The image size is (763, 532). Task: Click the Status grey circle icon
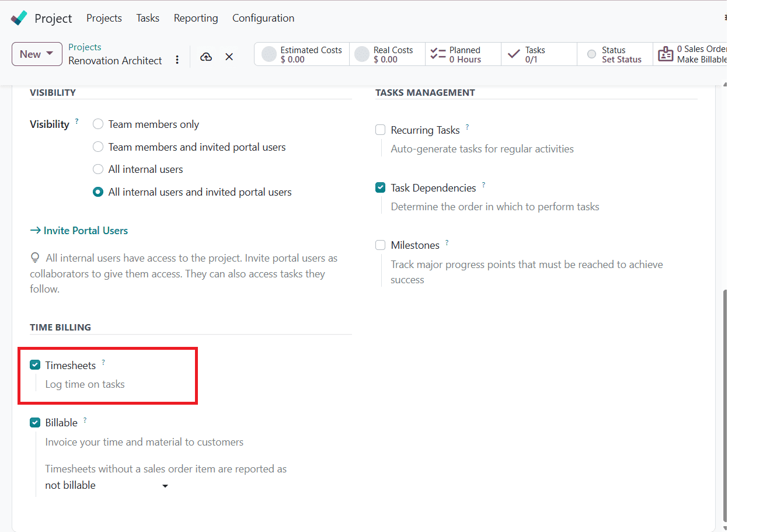(x=591, y=54)
